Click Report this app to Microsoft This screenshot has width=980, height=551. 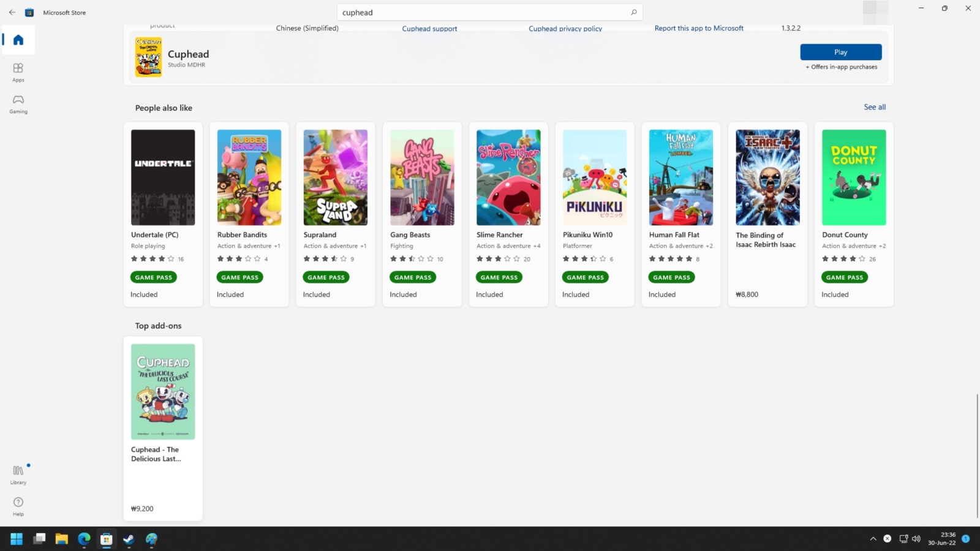click(699, 28)
